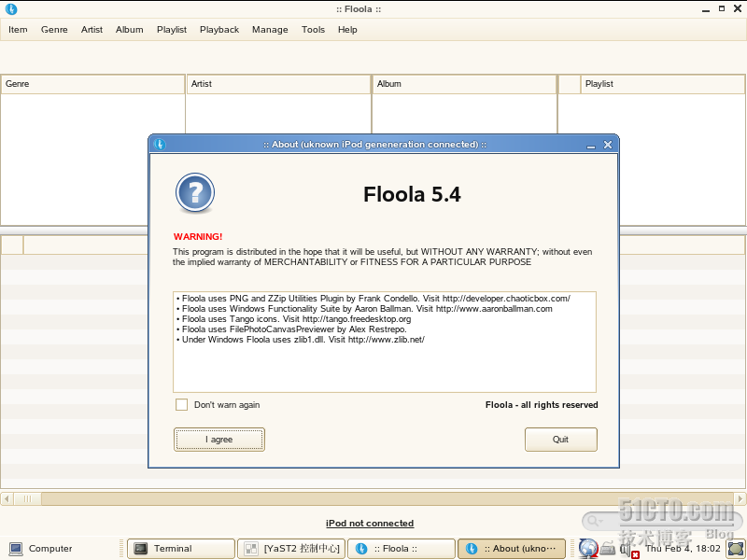Click the "Floola - all rights reserved" text

pos(542,405)
